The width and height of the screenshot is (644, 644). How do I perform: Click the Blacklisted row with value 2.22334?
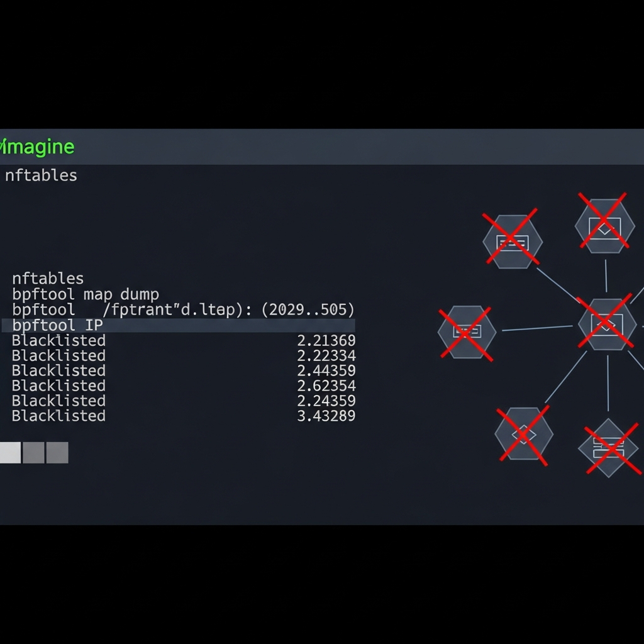pos(184,356)
